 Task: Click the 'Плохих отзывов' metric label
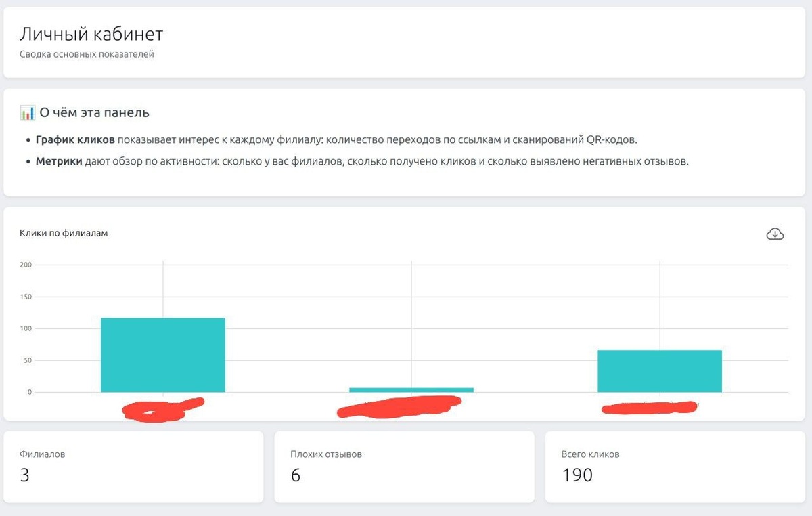coord(326,454)
